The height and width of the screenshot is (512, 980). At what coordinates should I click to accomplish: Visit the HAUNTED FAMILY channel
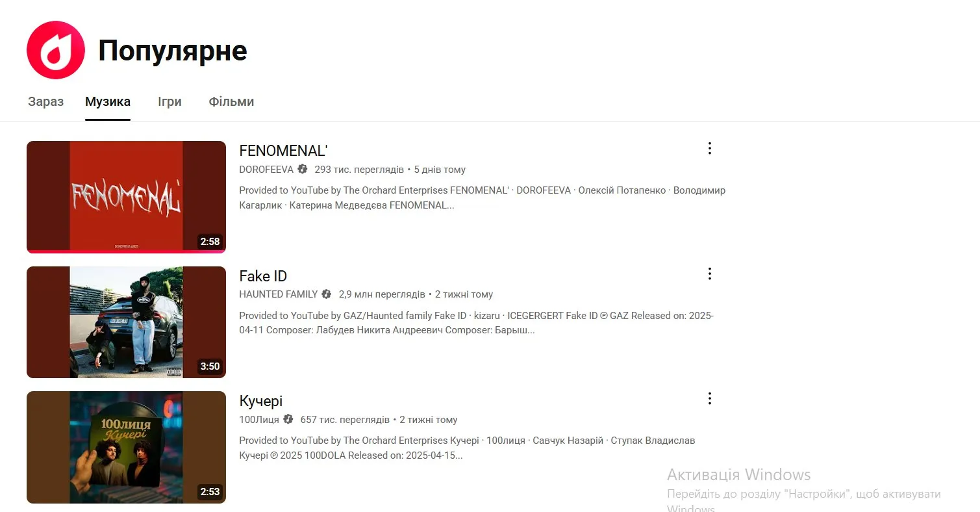tap(278, 294)
